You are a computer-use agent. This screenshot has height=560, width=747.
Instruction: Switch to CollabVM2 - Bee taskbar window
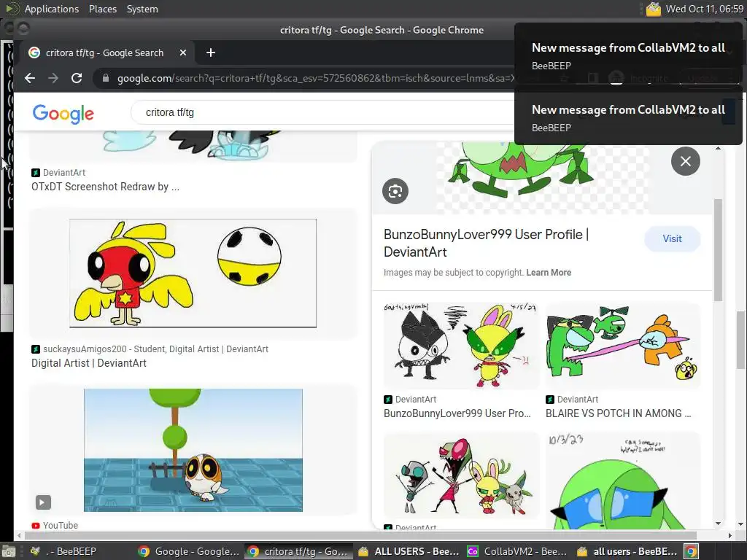tap(519, 551)
